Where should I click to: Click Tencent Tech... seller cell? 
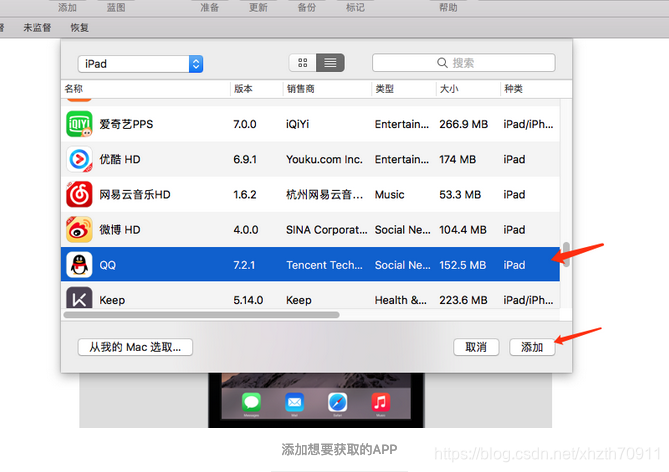pyautogui.click(x=324, y=265)
